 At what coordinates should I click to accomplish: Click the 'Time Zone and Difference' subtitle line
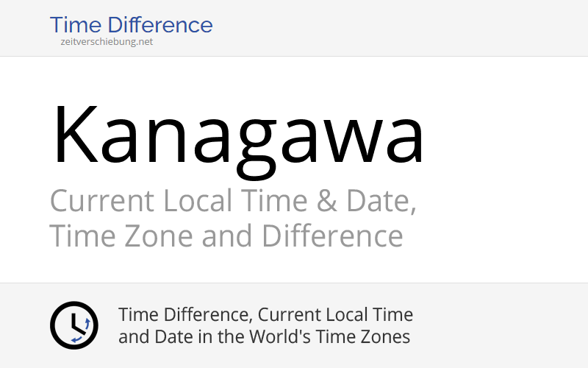[226, 237]
